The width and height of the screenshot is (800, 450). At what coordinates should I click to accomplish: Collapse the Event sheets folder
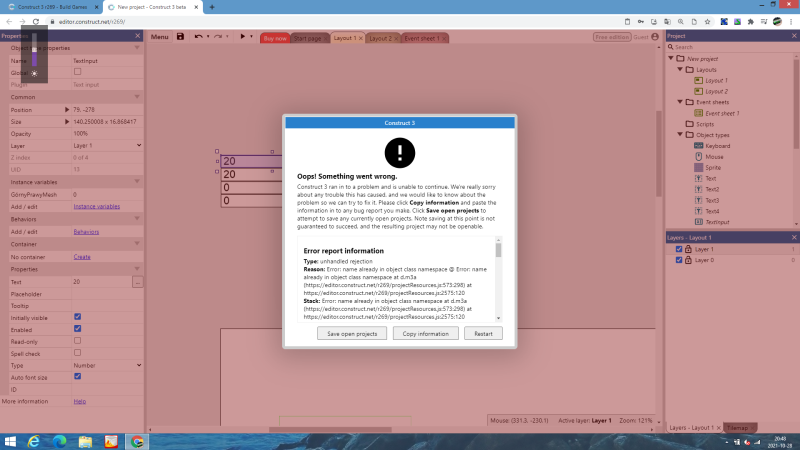pos(680,102)
